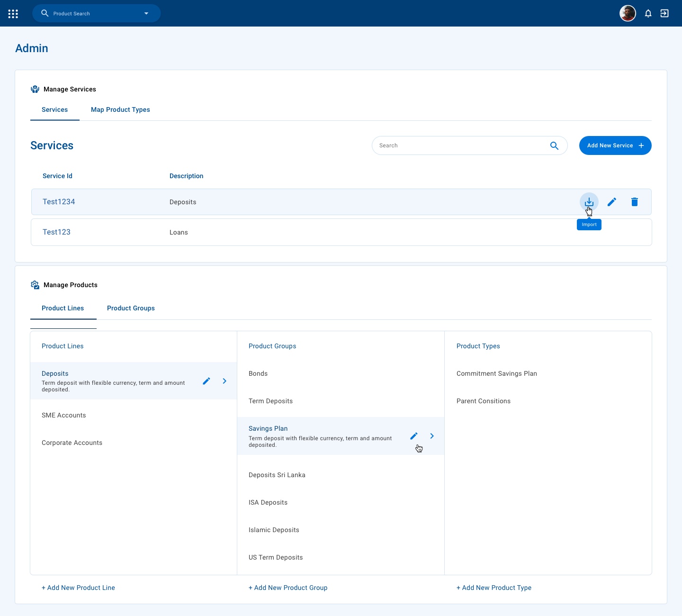Open the user profile avatar
Screen dimensions: 682x616
pyautogui.click(x=628, y=13)
